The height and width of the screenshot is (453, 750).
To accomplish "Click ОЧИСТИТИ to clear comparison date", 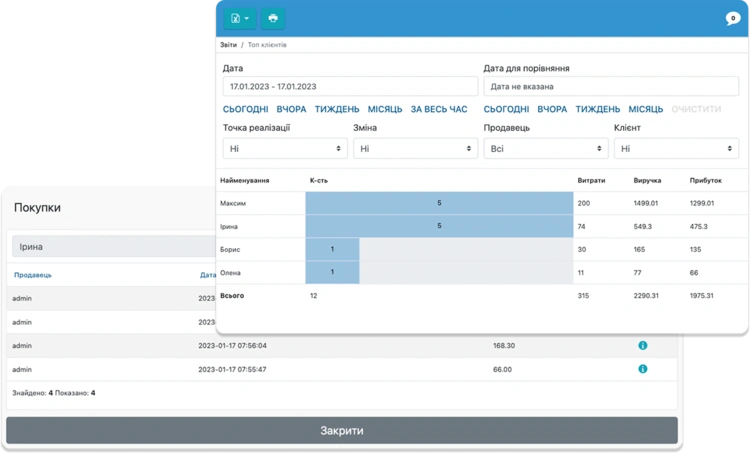I will (696, 110).
